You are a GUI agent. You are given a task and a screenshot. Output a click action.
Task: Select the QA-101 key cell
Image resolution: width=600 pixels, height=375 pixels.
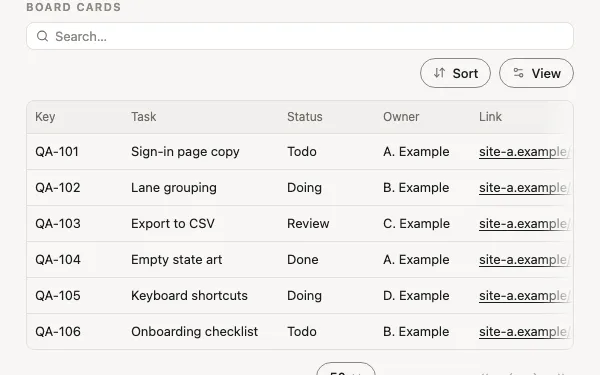(57, 152)
